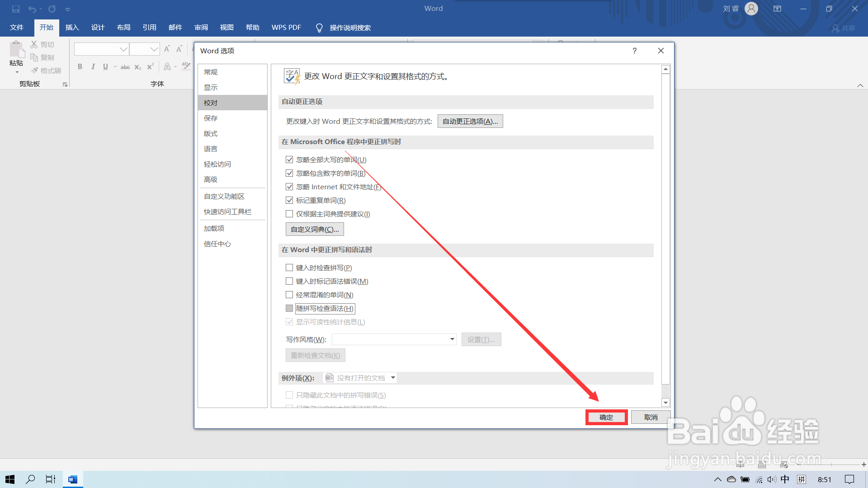
Task: Click the user account avatar icon
Action: [751, 9]
